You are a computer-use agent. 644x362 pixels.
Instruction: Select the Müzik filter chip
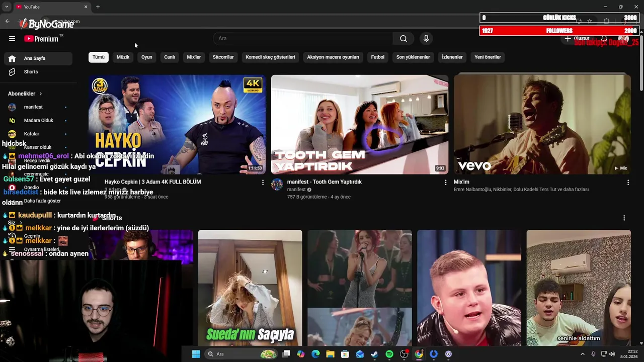[x=123, y=57]
